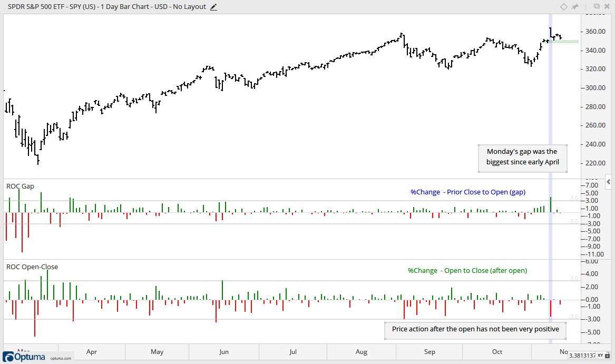Click the 240.00 price scale label
This screenshot has height=364, width=615.
pyautogui.click(x=595, y=144)
